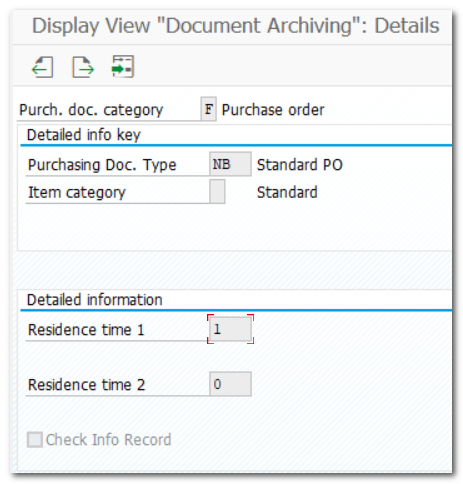Screen dimensions: 463x484
Task: Select the 'Item category' label
Action: 77,193
